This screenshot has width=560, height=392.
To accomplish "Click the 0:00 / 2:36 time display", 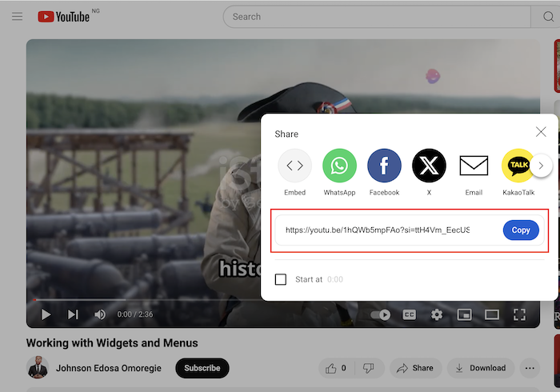I will [135, 314].
